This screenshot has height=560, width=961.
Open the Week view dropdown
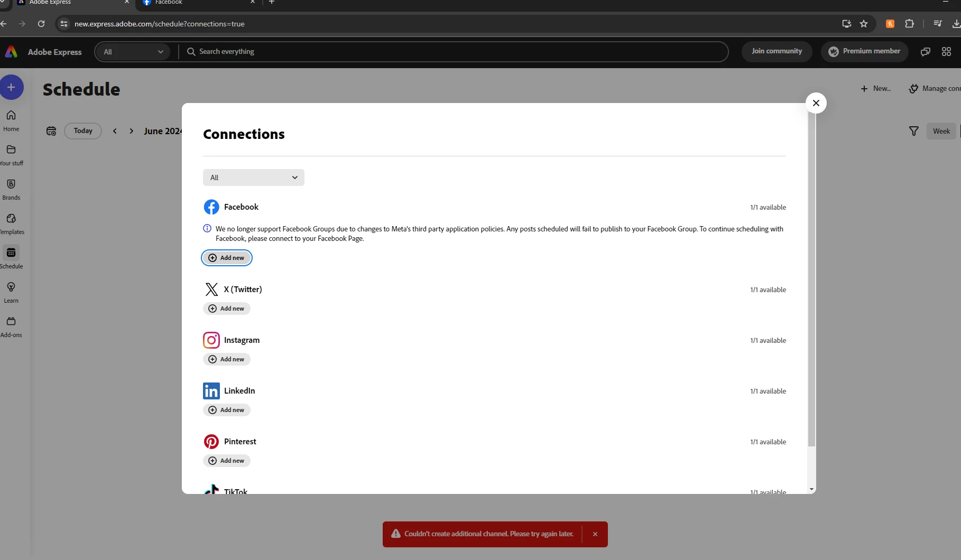click(x=941, y=131)
